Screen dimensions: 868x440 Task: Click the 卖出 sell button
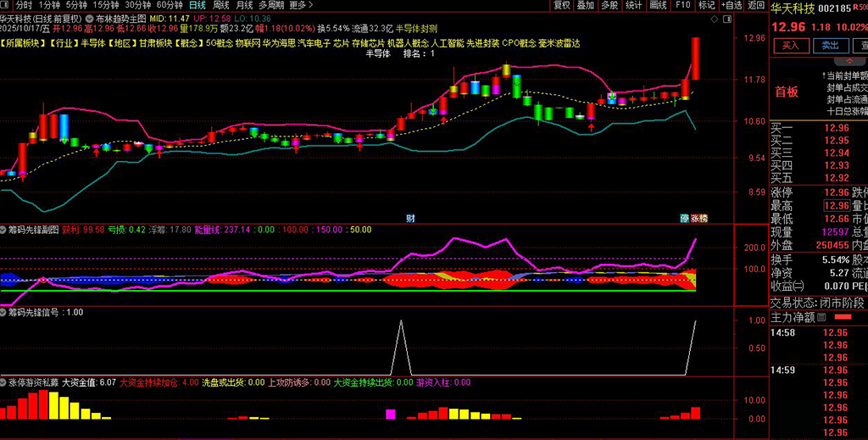830,46
